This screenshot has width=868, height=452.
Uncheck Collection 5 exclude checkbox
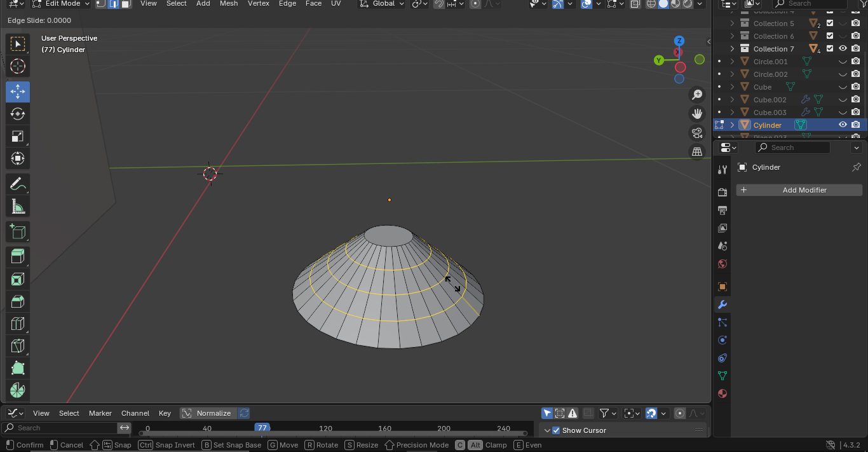830,24
